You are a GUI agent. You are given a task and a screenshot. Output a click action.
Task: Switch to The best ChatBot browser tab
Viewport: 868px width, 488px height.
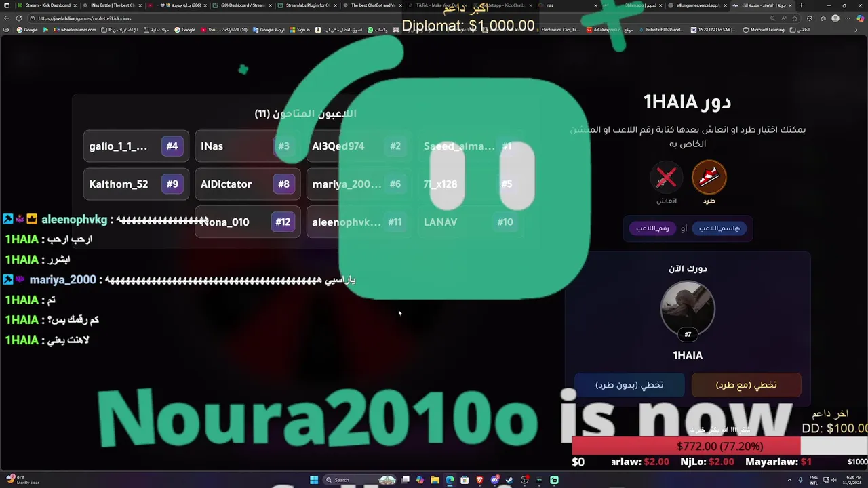click(x=372, y=5)
